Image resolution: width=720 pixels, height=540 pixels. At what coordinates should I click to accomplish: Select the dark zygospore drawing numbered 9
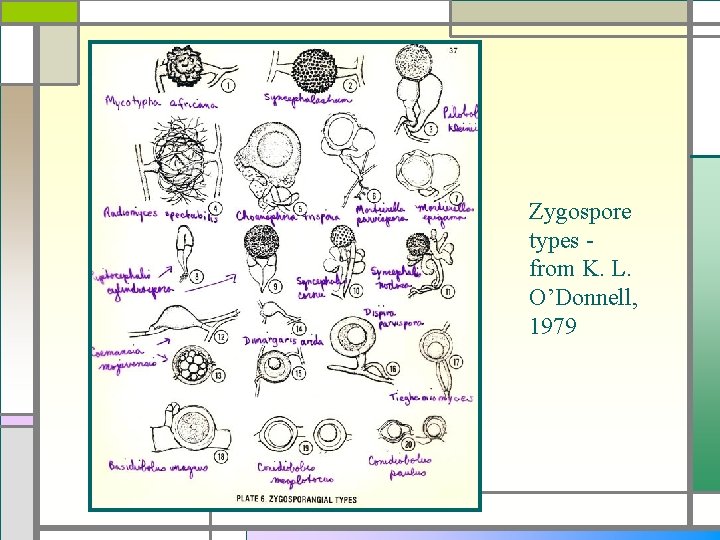pyautogui.click(x=262, y=257)
